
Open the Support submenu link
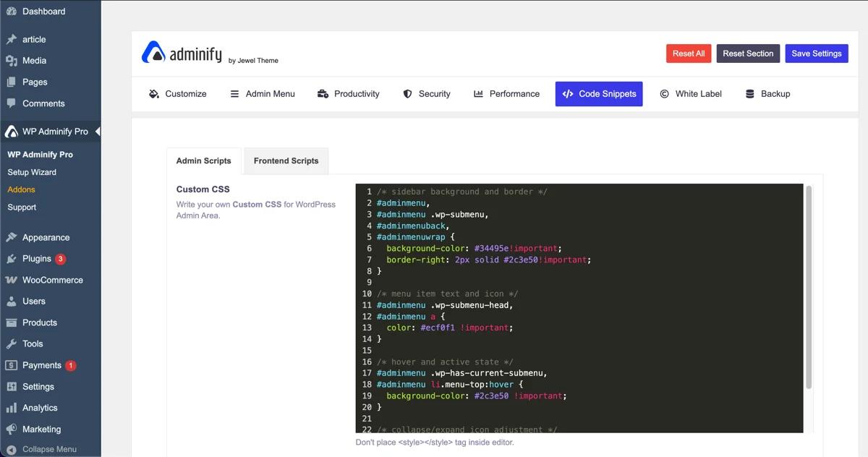22,208
